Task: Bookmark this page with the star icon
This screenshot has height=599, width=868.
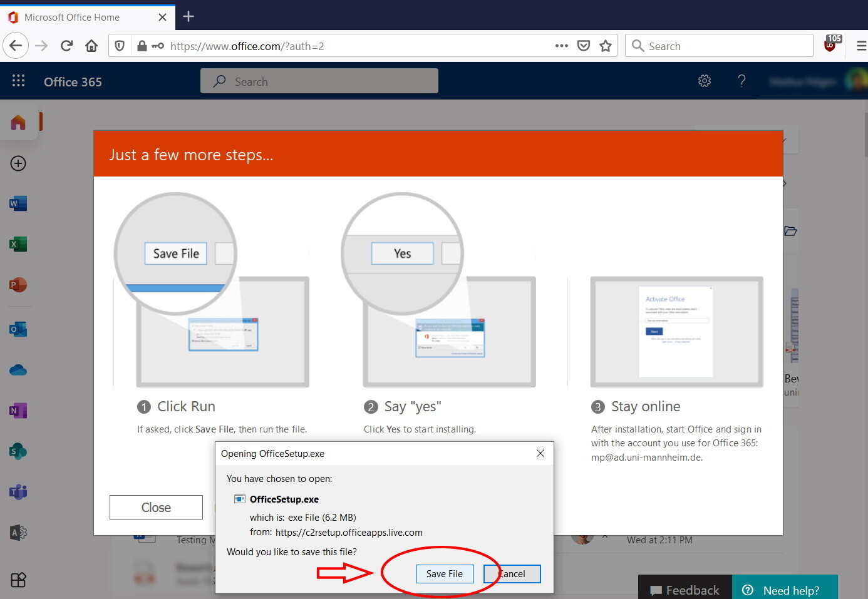Action: [606, 46]
